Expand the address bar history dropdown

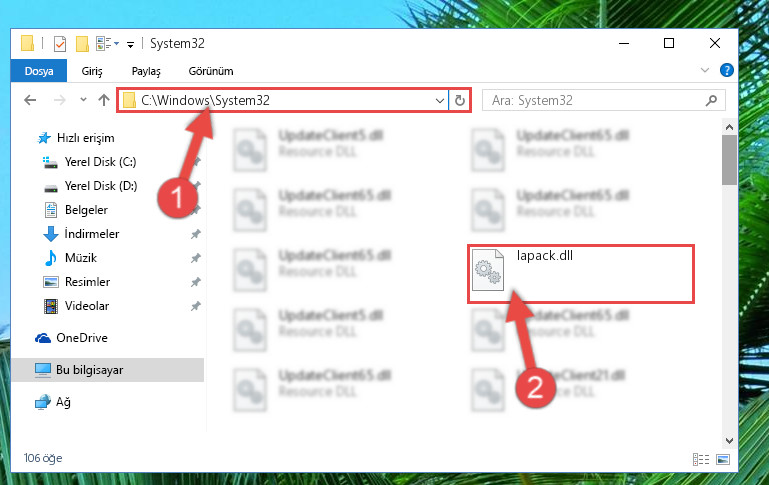[439, 101]
